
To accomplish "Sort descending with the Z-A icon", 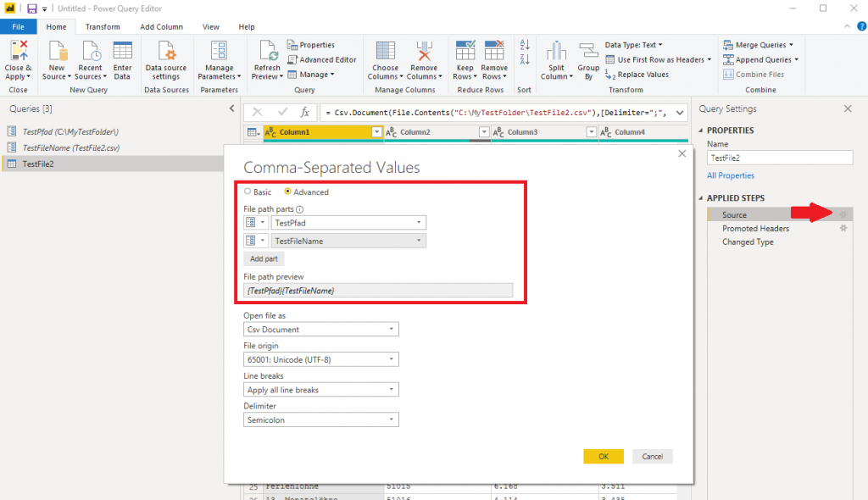I will click(x=525, y=59).
